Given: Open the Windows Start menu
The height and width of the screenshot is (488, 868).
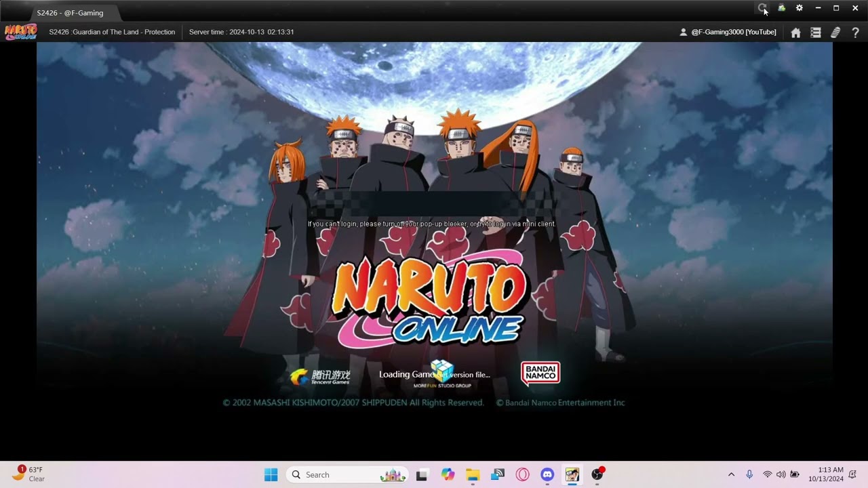Looking at the screenshot, I should 271,474.
